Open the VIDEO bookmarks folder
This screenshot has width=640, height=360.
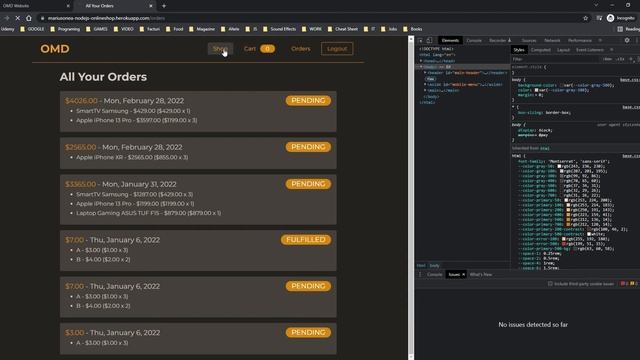pyautogui.click(x=124, y=29)
